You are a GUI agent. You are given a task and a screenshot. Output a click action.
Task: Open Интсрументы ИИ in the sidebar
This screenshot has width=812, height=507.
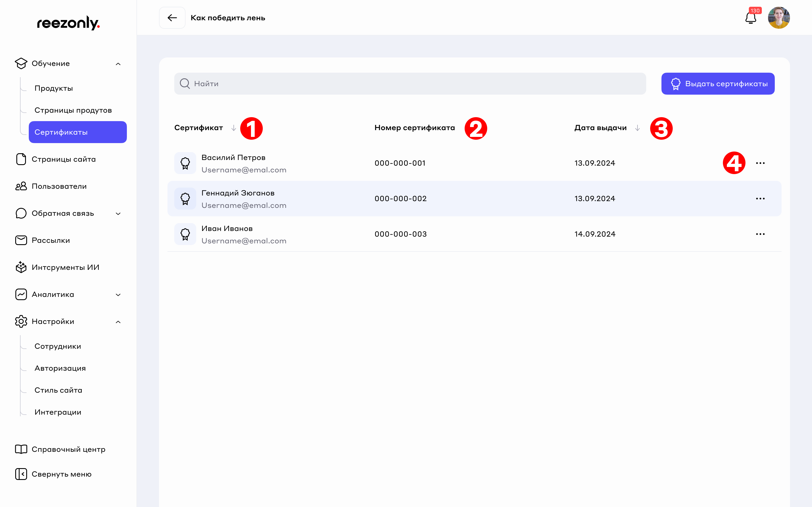(x=65, y=268)
